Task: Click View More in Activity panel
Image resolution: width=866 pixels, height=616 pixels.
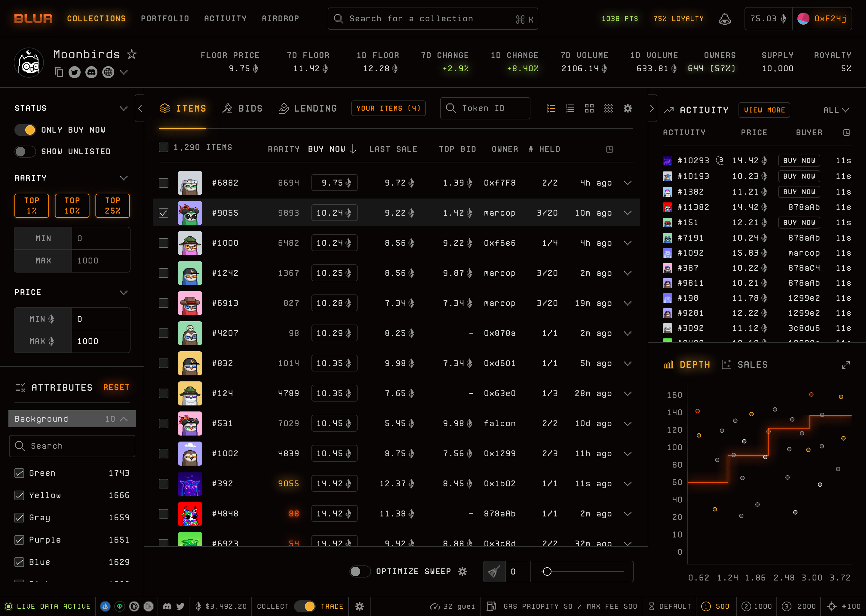Action: (x=764, y=110)
